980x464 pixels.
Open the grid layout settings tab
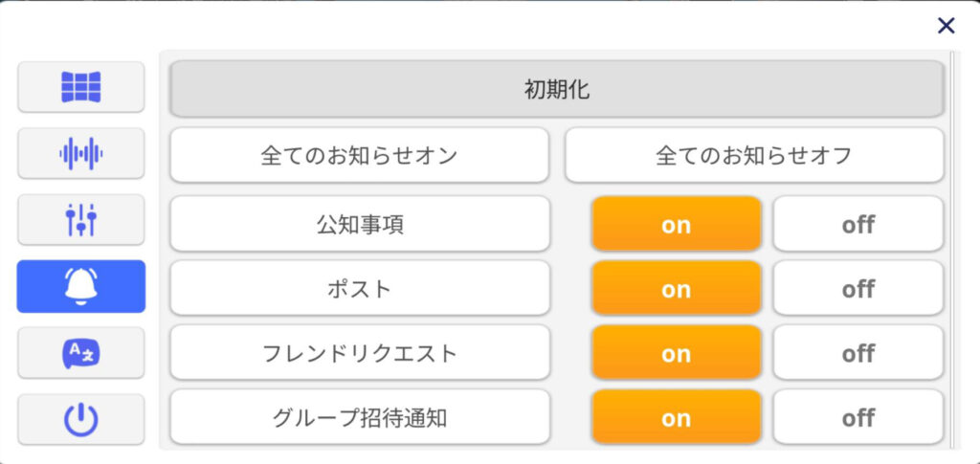[x=80, y=87]
